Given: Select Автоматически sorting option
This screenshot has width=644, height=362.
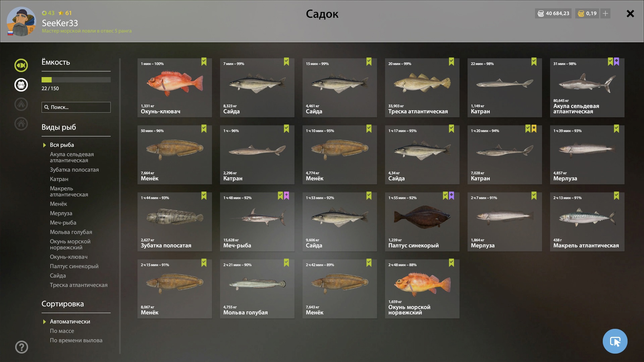Looking at the screenshot, I should [70, 321].
